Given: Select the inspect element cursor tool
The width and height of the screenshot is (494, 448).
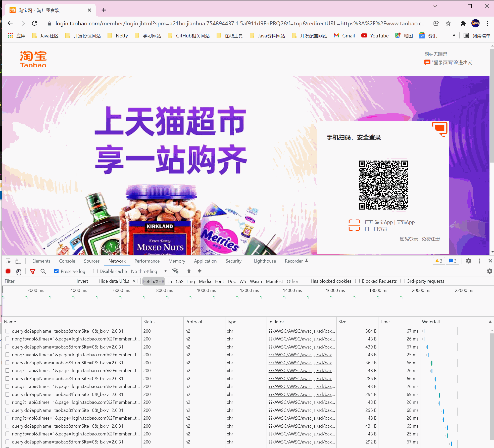Looking at the screenshot, I should pyautogui.click(x=8, y=261).
